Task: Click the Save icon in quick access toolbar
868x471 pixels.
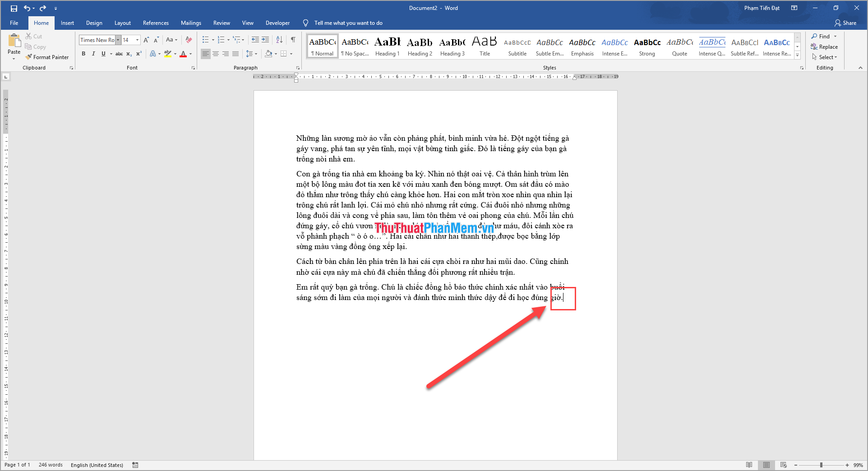Action: [x=14, y=8]
